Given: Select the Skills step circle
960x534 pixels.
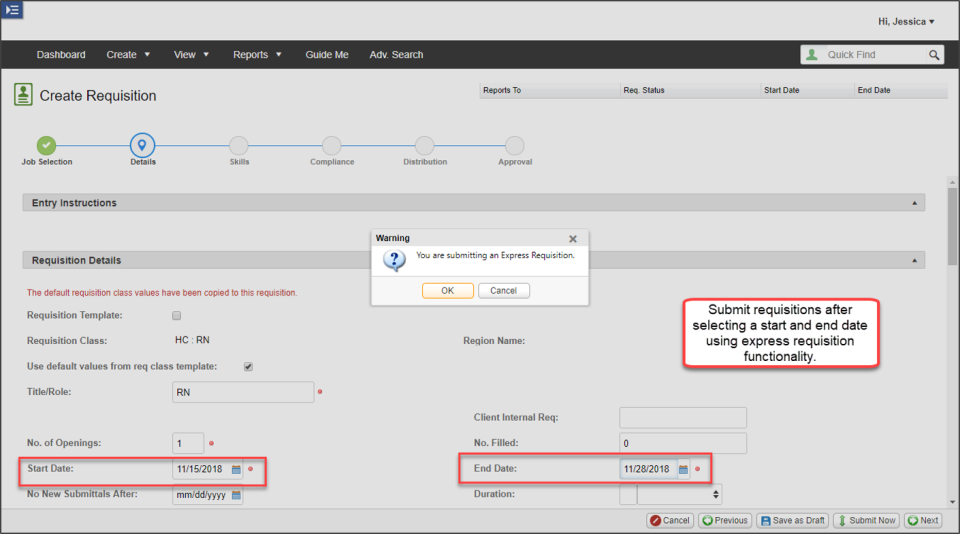Looking at the screenshot, I should pos(239,146).
